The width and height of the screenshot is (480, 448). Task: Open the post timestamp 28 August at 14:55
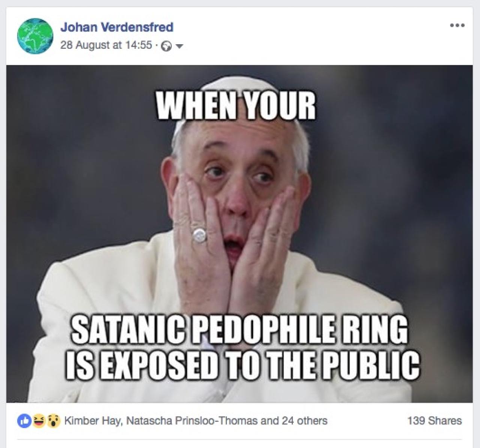coord(106,45)
